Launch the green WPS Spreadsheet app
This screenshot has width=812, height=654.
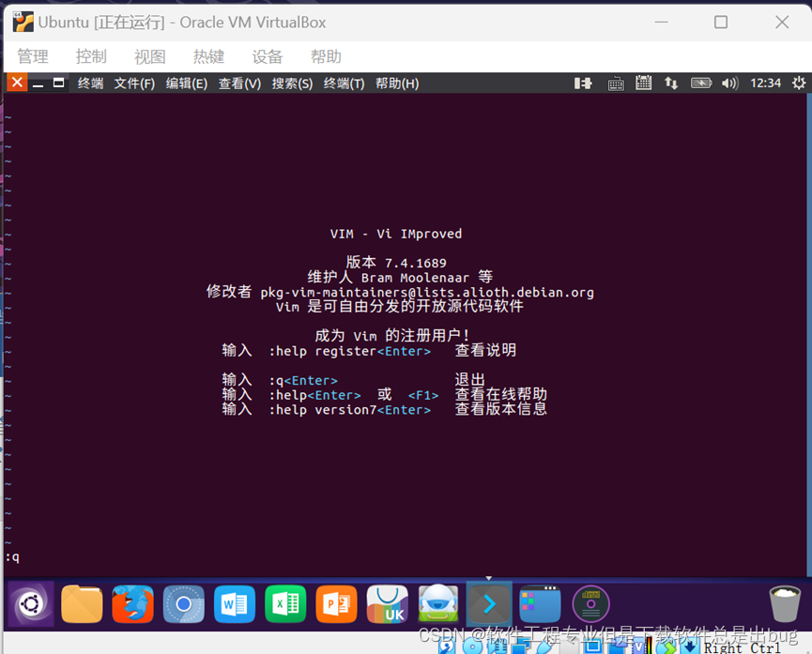285,603
